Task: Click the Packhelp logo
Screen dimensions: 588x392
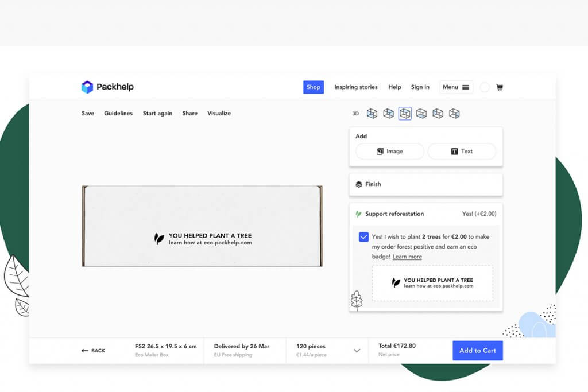Action: [107, 87]
